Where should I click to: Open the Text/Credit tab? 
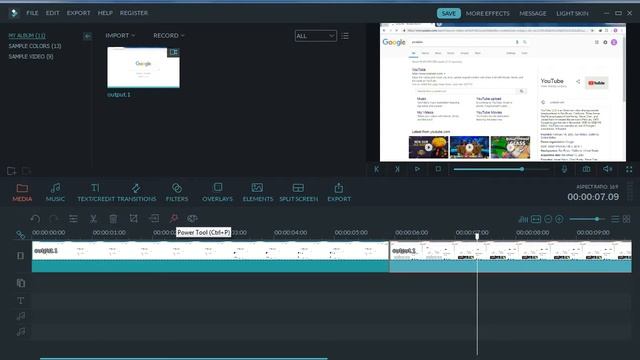(x=96, y=193)
